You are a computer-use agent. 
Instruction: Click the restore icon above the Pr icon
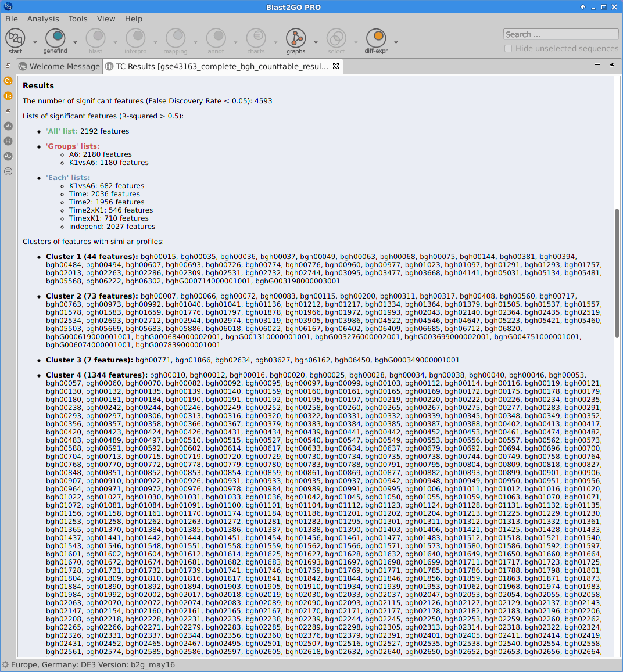tap(8, 111)
